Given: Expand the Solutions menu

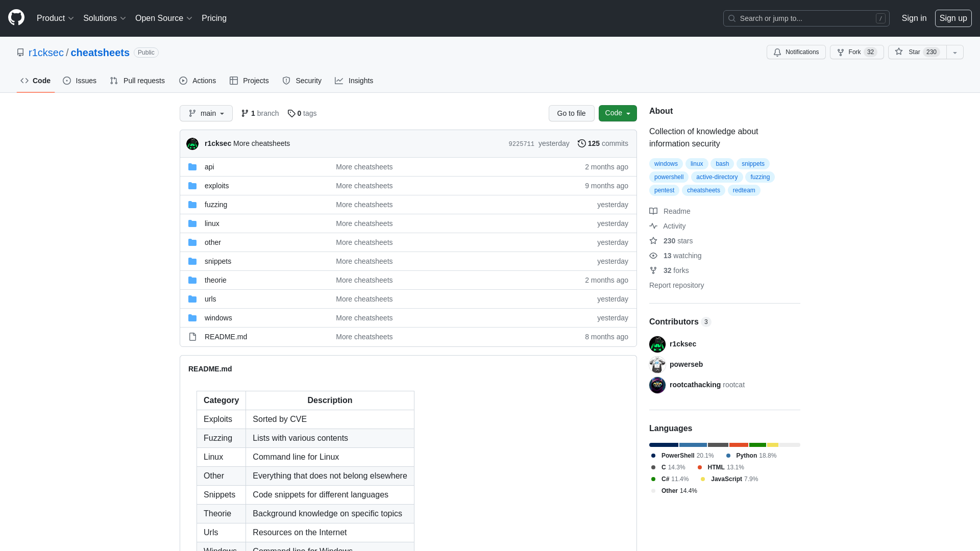Looking at the screenshot, I should click(105, 18).
